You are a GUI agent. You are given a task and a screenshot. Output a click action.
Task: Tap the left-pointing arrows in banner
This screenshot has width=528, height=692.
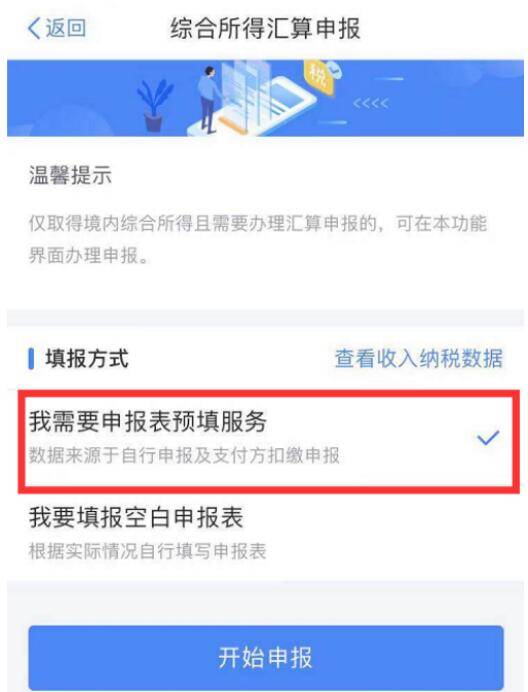click(371, 104)
